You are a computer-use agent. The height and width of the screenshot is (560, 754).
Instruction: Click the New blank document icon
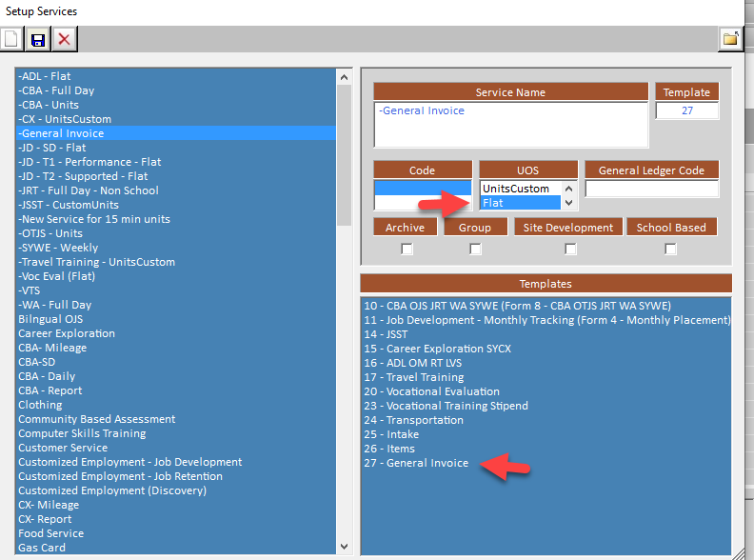[x=11, y=39]
